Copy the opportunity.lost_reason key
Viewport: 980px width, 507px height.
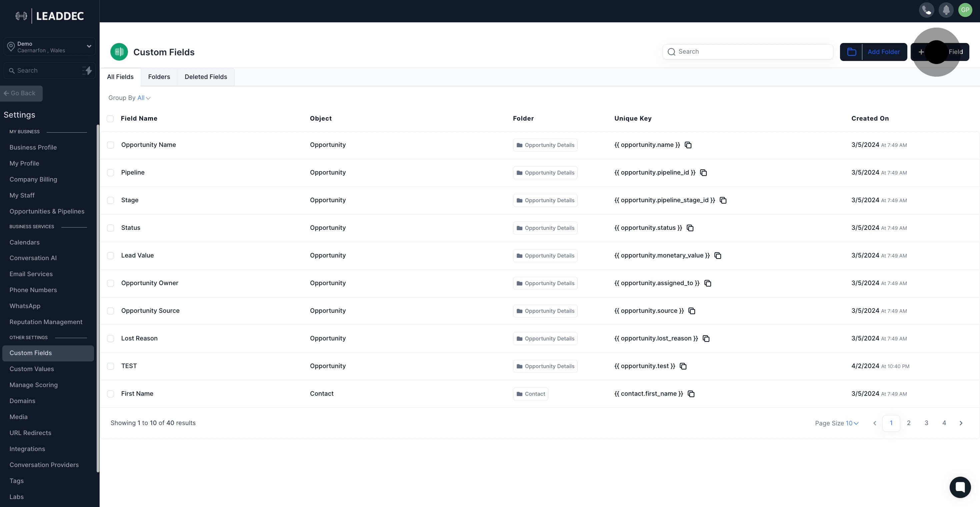pos(706,338)
